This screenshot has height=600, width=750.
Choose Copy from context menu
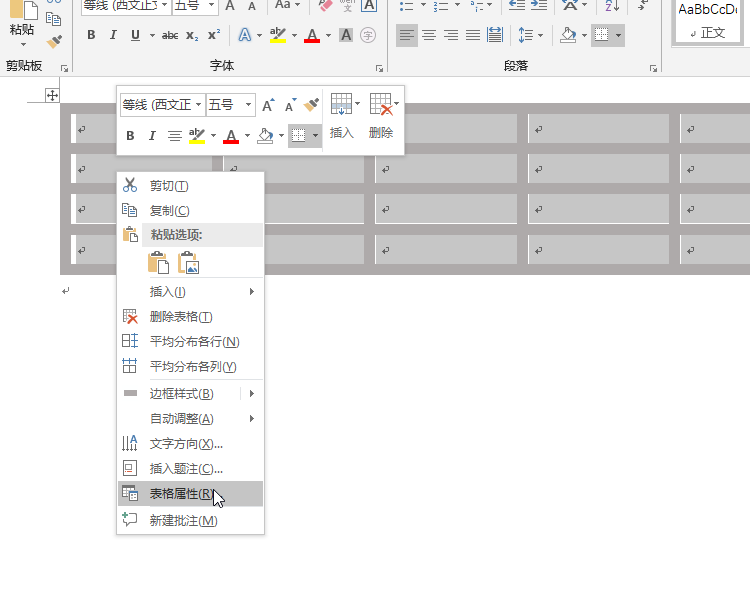[190, 211]
